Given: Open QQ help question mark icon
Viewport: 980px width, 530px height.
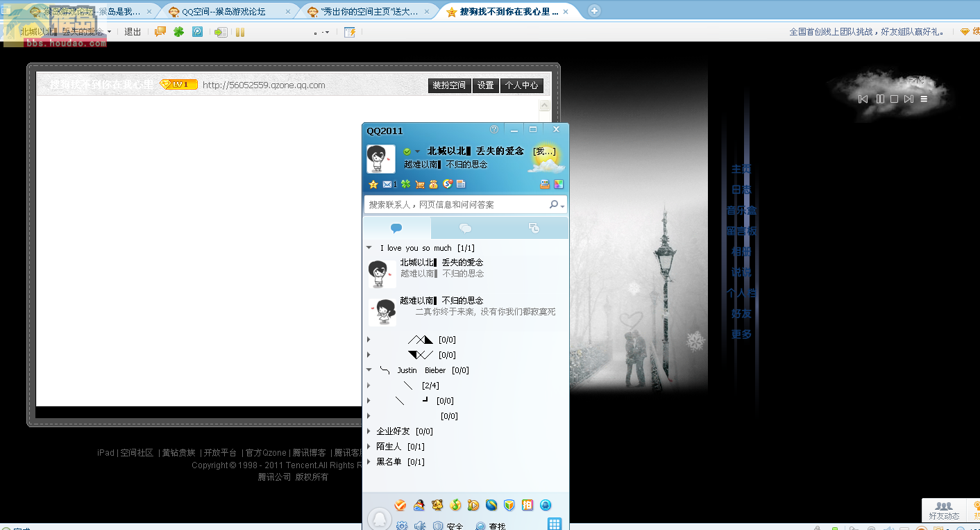Looking at the screenshot, I should pos(494,129).
